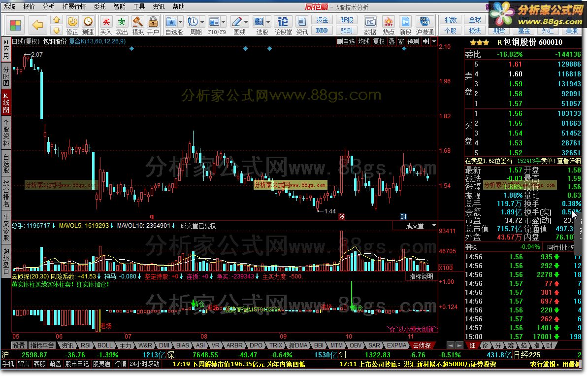
Task: Click the 个股 button
Action: pos(451,31)
